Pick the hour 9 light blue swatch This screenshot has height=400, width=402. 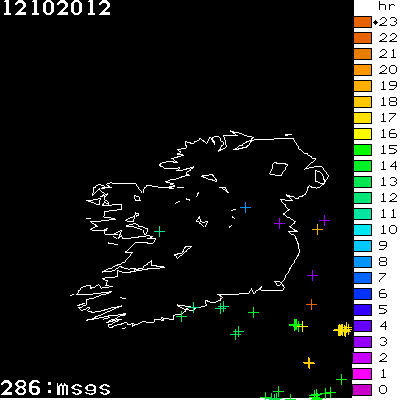(x=362, y=246)
